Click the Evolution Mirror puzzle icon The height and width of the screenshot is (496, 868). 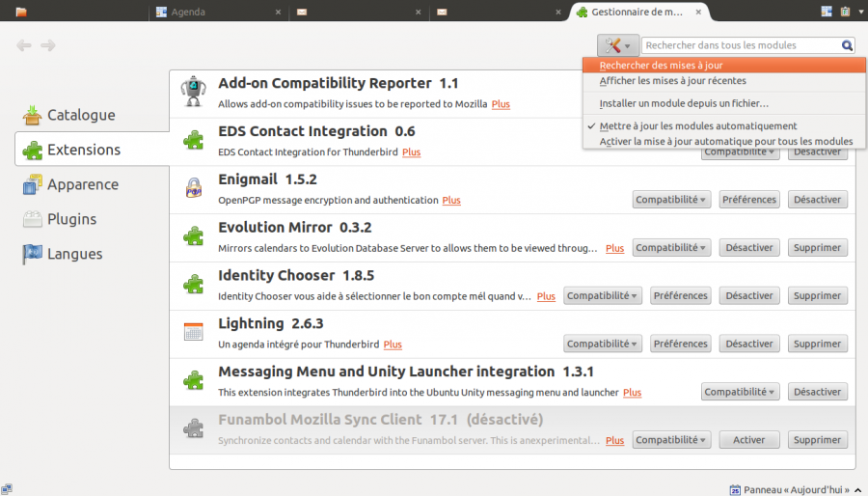(193, 236)
